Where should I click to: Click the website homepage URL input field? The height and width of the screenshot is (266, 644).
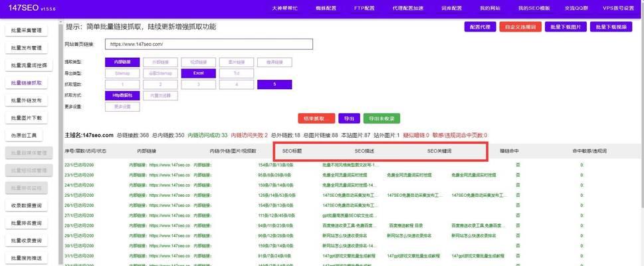(x=209, y=44)
